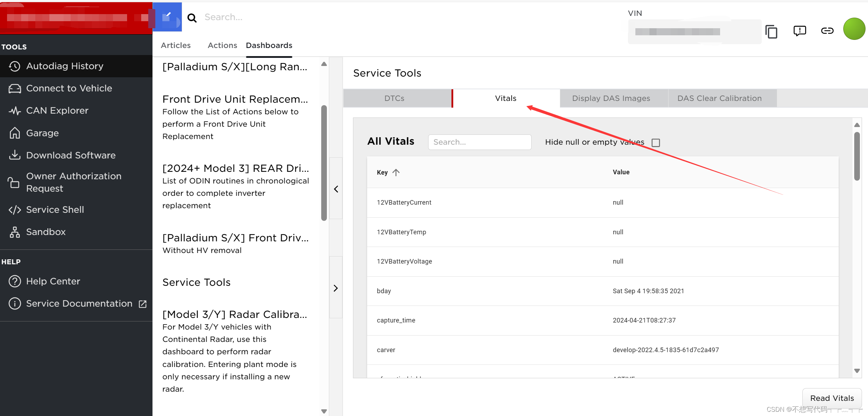The height and width of the screenshot is (416, 868).
Task: Open the Sandbox tool
Action: coord(46,232)
